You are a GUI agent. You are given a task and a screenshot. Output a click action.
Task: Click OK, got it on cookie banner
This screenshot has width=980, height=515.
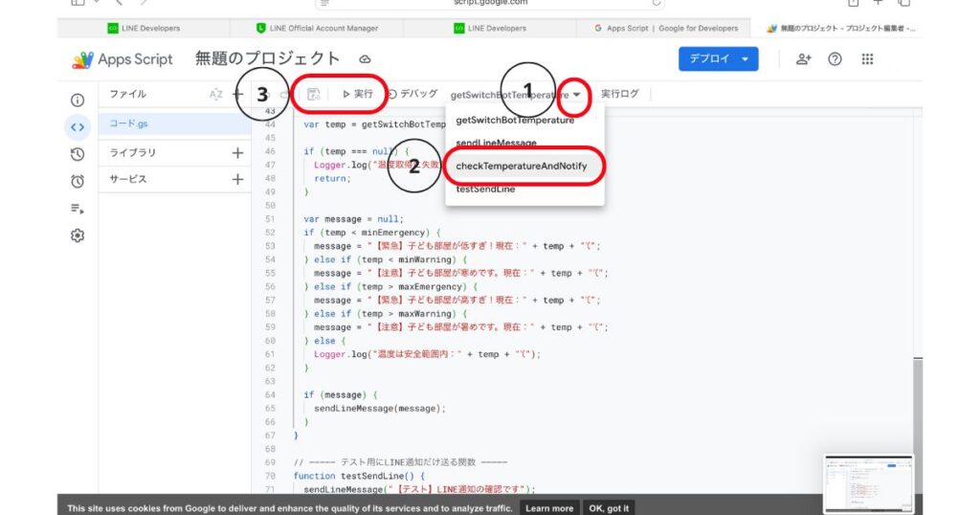609,508
